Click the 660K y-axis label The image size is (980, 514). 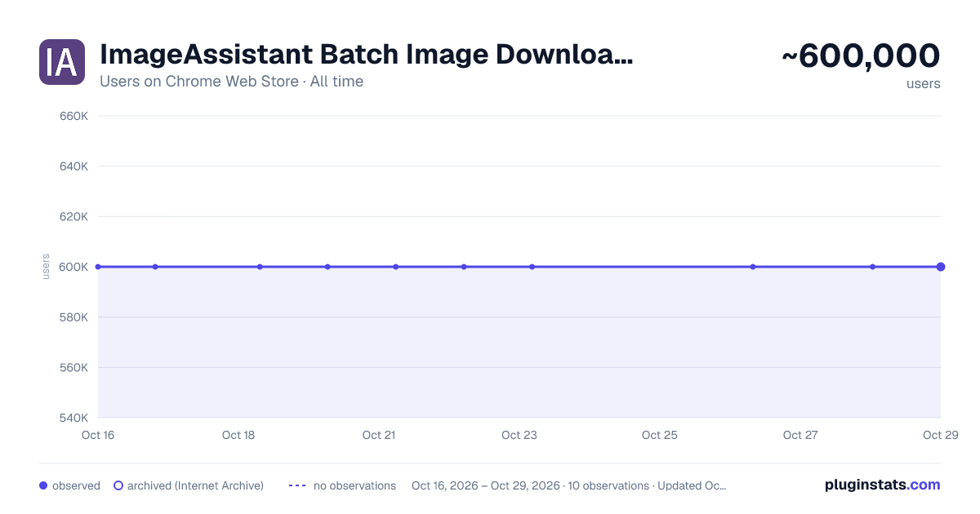(x=74, y=116)
